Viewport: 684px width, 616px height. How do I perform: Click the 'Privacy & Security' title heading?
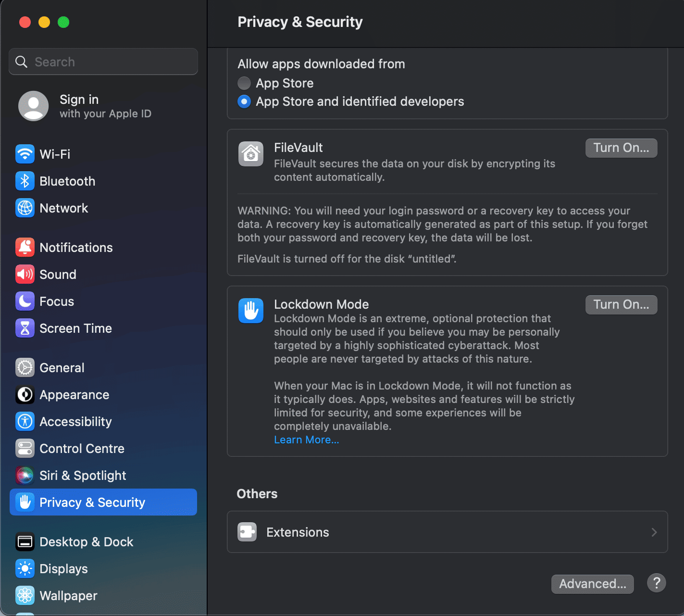pyautogui.click(x=300, y=22)
